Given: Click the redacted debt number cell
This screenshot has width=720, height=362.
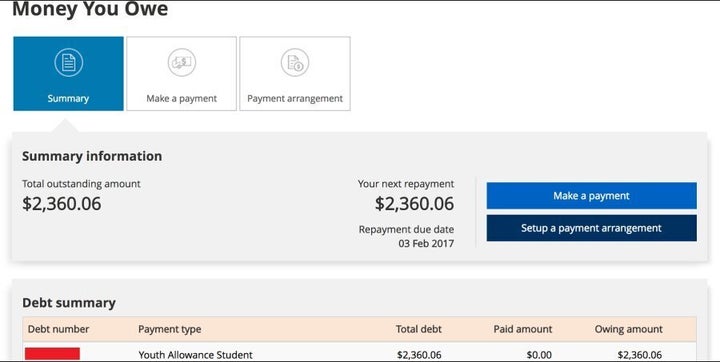Looking at the screenshot, I should [52, 354].
